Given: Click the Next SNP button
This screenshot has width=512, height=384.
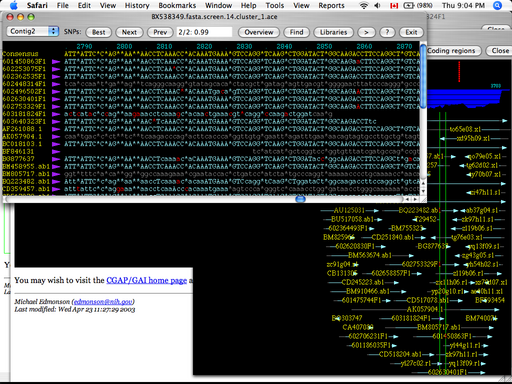Looking at the screenshot, I should [129, 32].
